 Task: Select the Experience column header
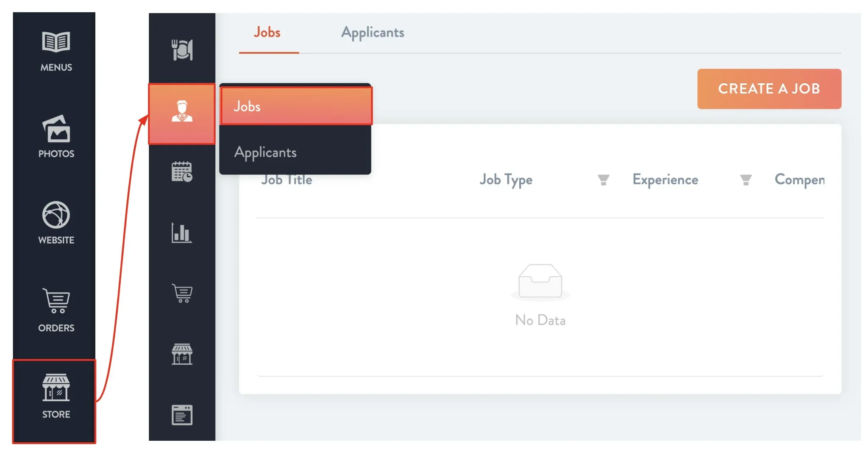tap(665, 180)
